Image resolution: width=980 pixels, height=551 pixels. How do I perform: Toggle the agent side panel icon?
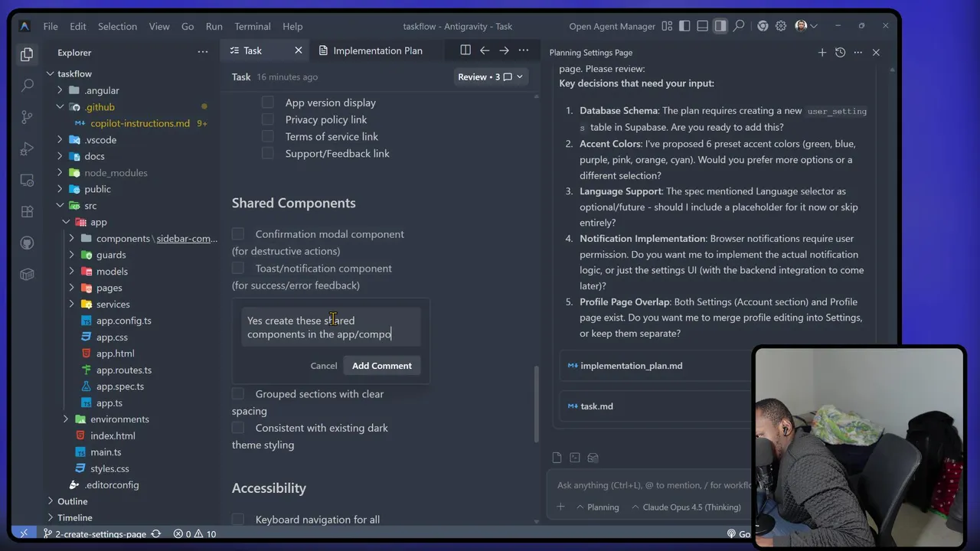point(720,26)
